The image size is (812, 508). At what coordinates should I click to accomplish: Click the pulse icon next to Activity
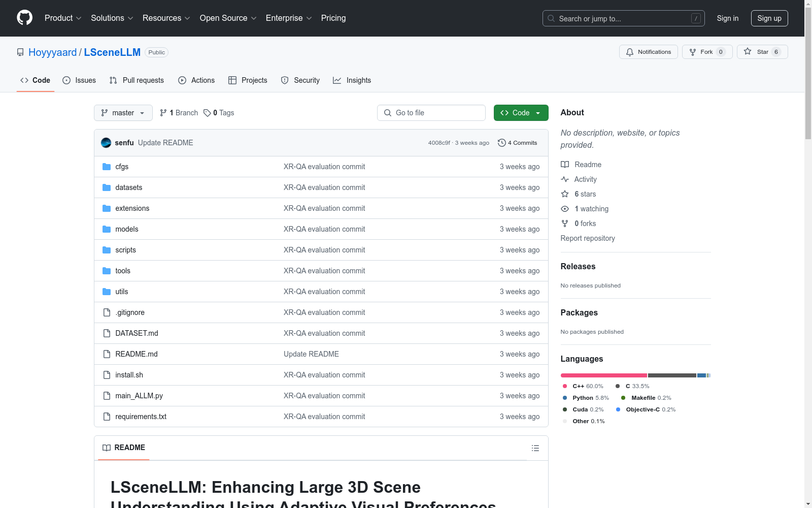(565, 179)
